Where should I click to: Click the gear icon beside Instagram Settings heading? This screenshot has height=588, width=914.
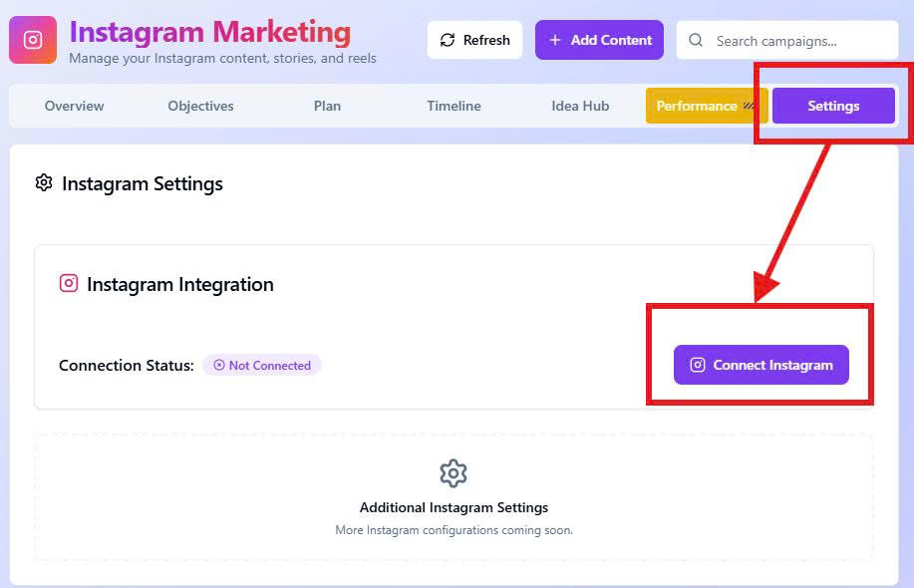click(x=44, y=182)
